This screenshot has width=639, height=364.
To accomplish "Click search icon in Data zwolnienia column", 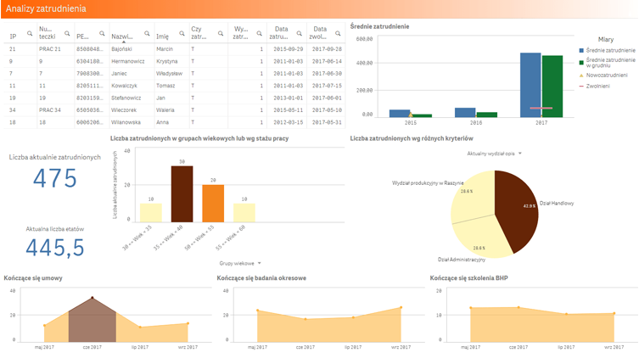I will [335, 33].
